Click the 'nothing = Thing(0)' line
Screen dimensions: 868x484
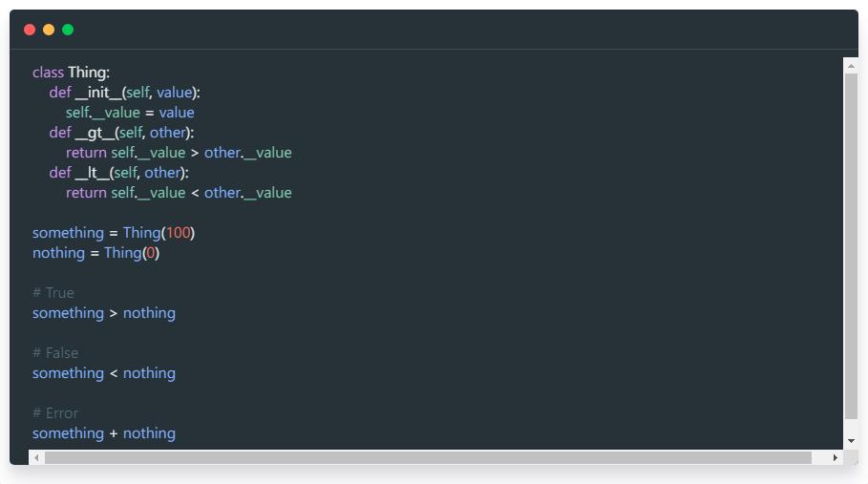pos(95,253)
